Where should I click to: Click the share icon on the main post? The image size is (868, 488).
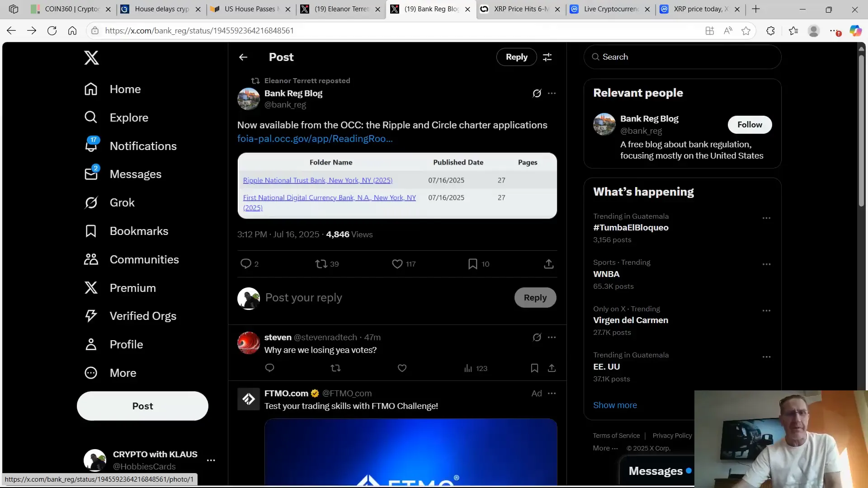(x=548, y=264)
